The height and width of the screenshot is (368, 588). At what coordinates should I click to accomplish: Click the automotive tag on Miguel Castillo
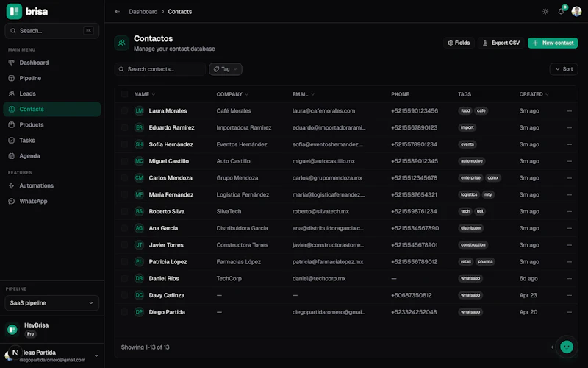472,161
